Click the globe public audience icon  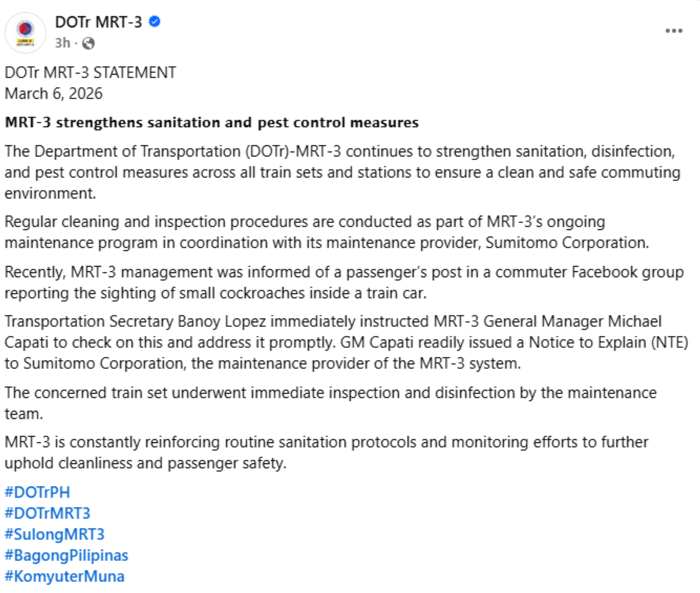[x=89, y=43]
